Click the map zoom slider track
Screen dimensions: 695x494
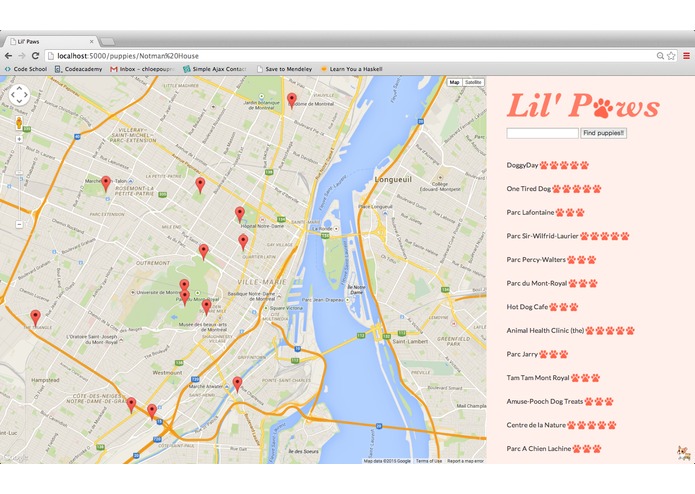tap(19, 182)
